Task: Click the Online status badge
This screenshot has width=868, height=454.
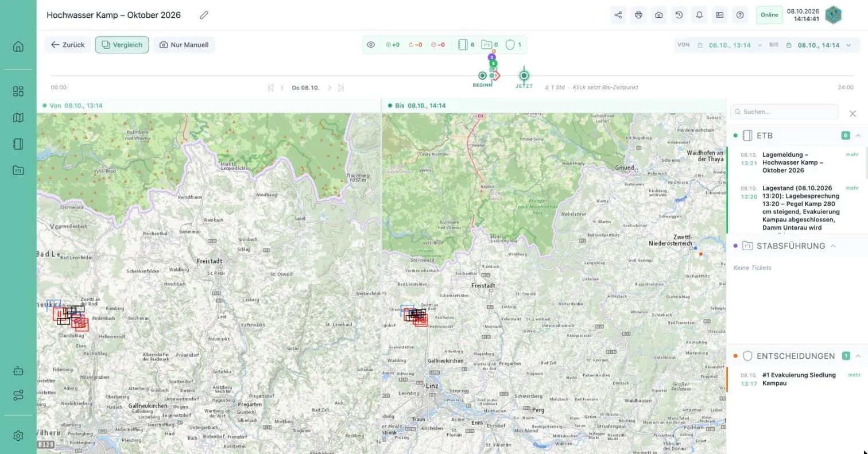Action: click(x=769, y=15)
